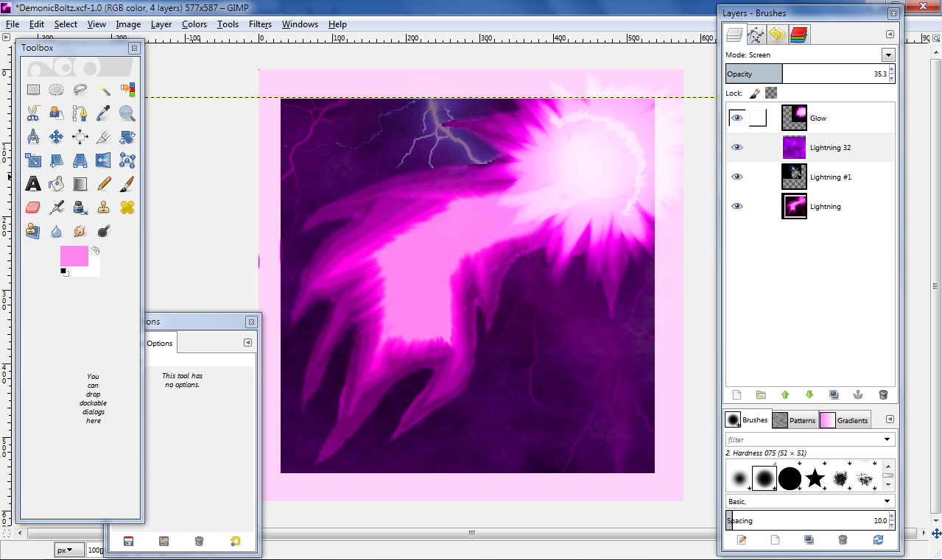This screenshot has height=560, width=942.
Task: Open the Undo History tab
Action: pos(777,34)
